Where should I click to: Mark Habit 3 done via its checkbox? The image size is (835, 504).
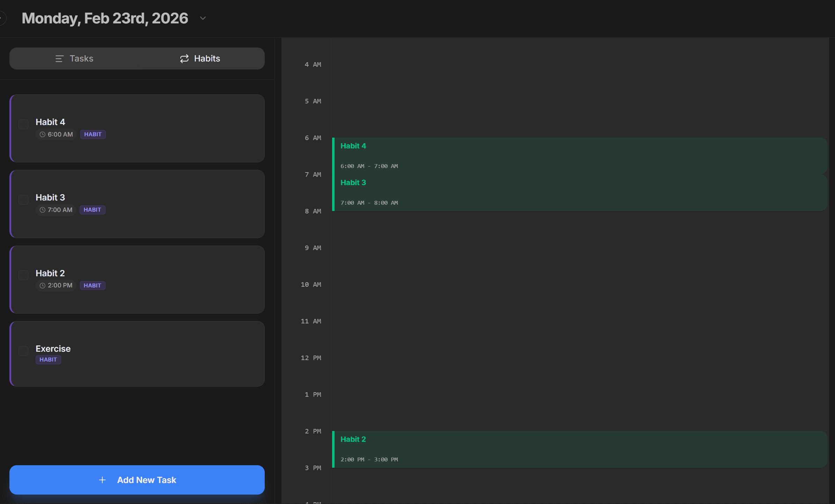pos(23,199)
